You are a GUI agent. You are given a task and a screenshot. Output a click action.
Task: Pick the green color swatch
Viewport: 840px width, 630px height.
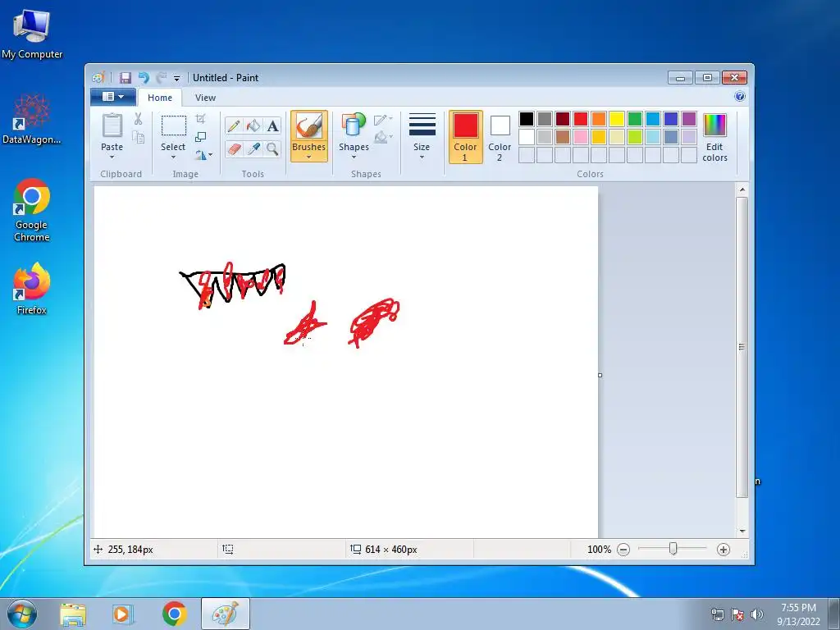click(635, 118)
